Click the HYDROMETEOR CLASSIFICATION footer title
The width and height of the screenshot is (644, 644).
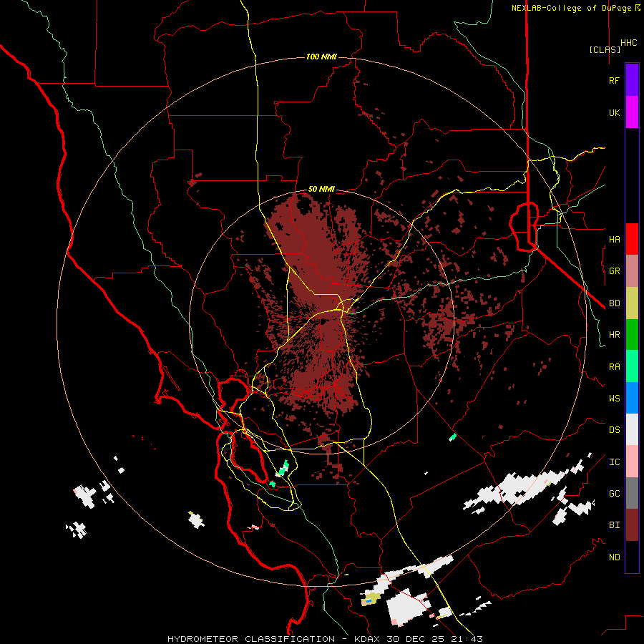[251, 639]
